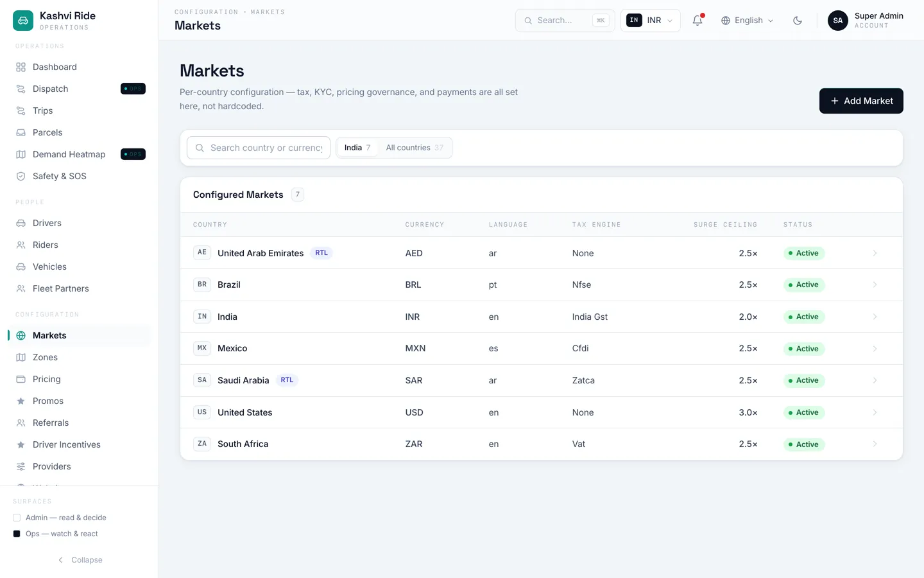
Task: Open Referrals in the sidebar
Action: click(80, 423)
